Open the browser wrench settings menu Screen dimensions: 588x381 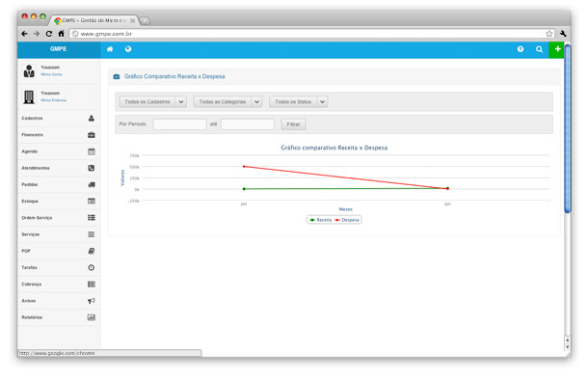563,34
